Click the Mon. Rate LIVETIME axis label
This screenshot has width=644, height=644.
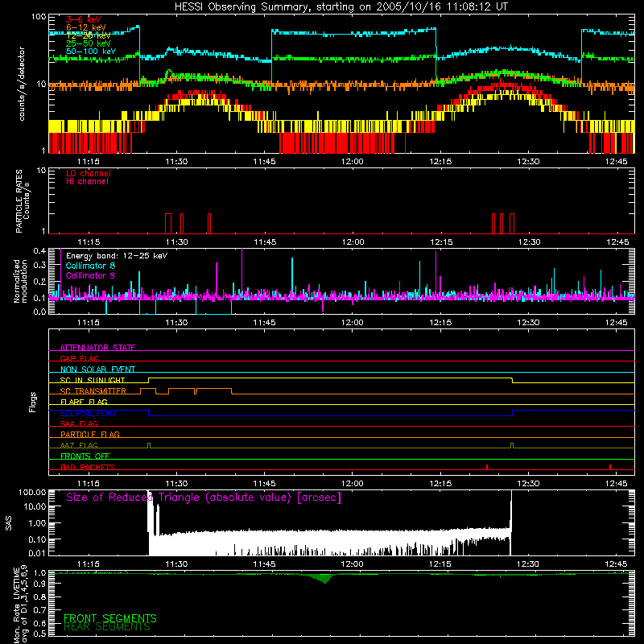(x=21, y=605)
